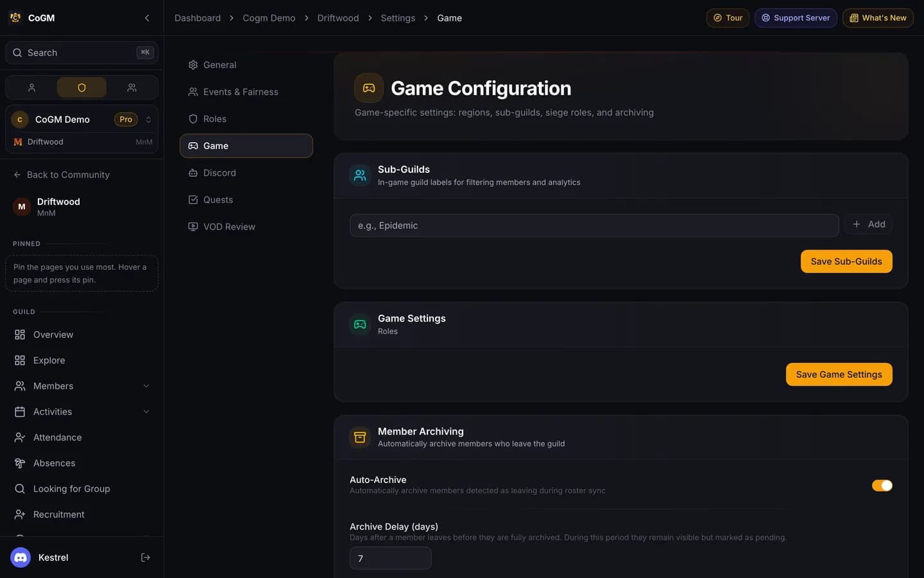Image resolution: width=924 pixels, height=578 pixels.
Task: Open the Overview page
Action: (x=81, y=335)
